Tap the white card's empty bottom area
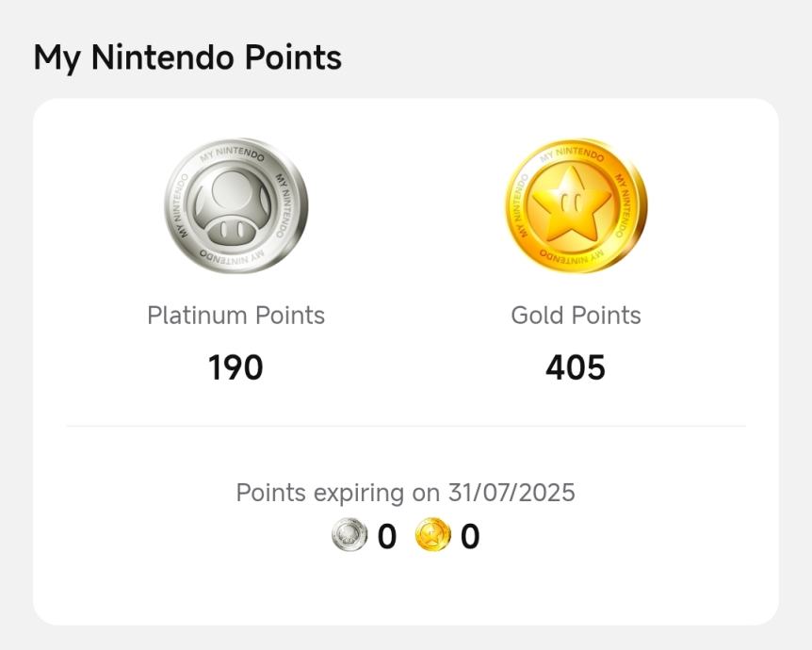 (405, 593)
